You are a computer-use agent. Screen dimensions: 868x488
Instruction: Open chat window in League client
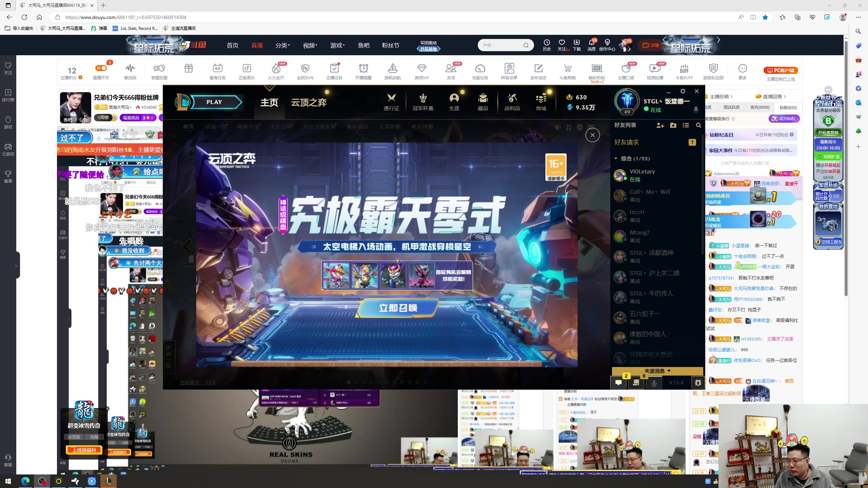pyautogui.click(x=619, y=383)
